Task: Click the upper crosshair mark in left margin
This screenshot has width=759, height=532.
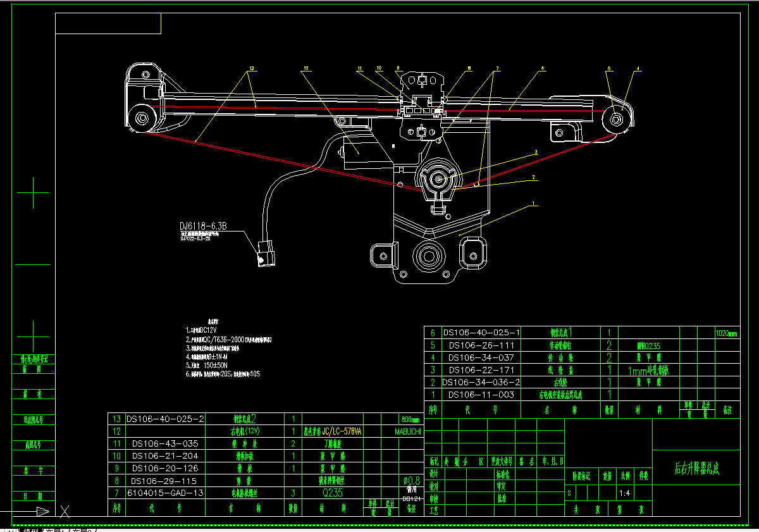Action: coord(33,192)
